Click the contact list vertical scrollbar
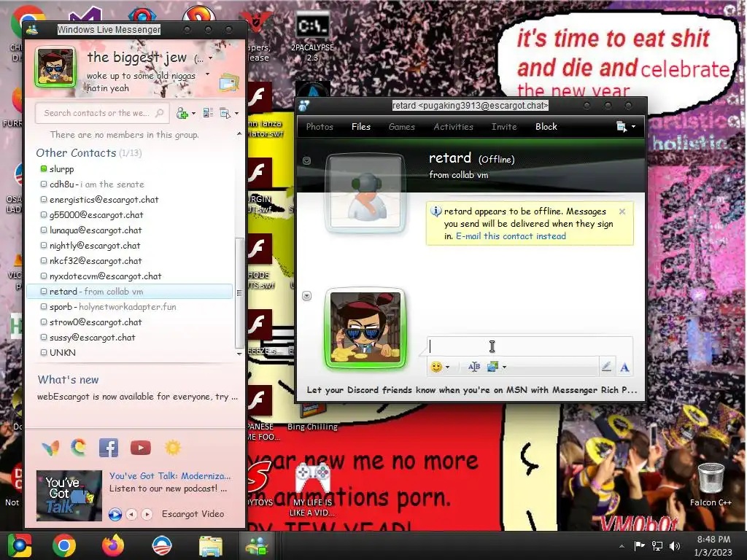This screenshot has width=747, height=560. coord(239,293)
